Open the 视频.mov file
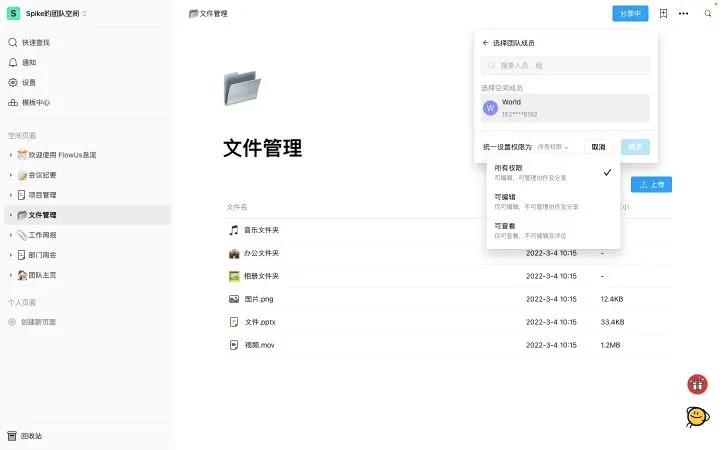 pos(448,345)
